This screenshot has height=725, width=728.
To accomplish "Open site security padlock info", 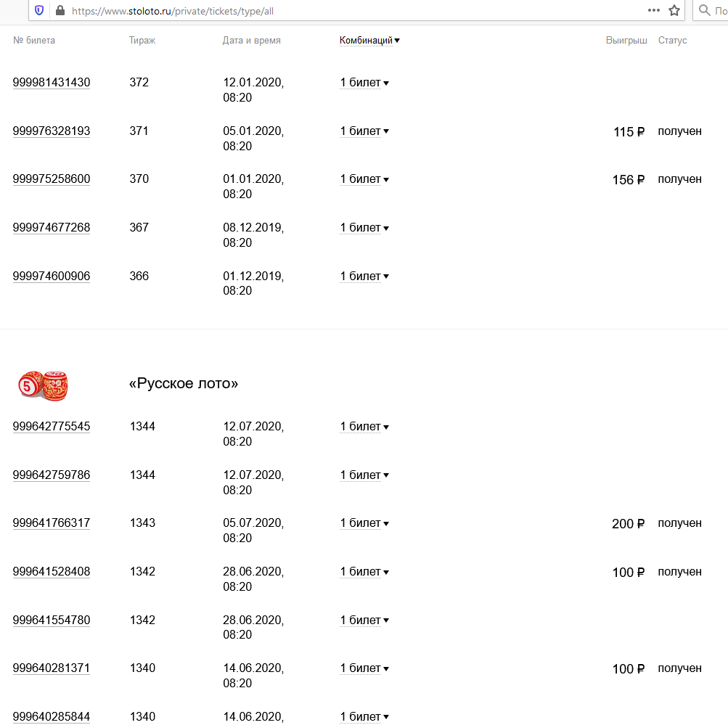I will 60,10.
